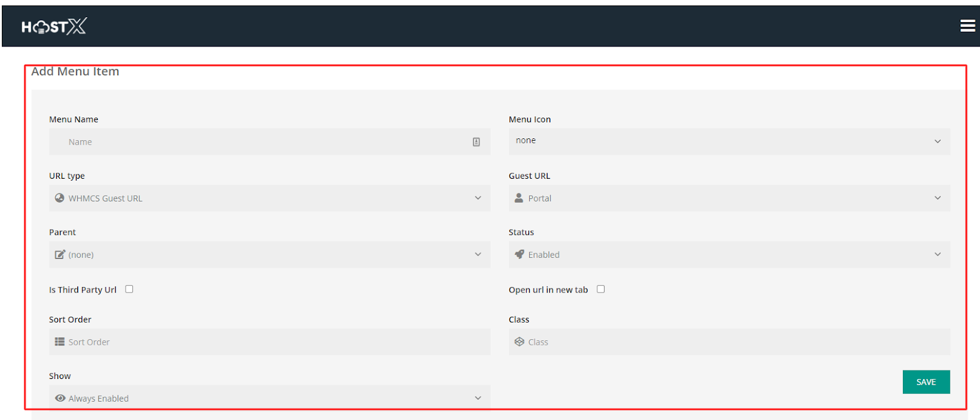Click the HostX logo
Viewport: 980px width, 420px height.
pyautogui.click(x=54, y=26)
